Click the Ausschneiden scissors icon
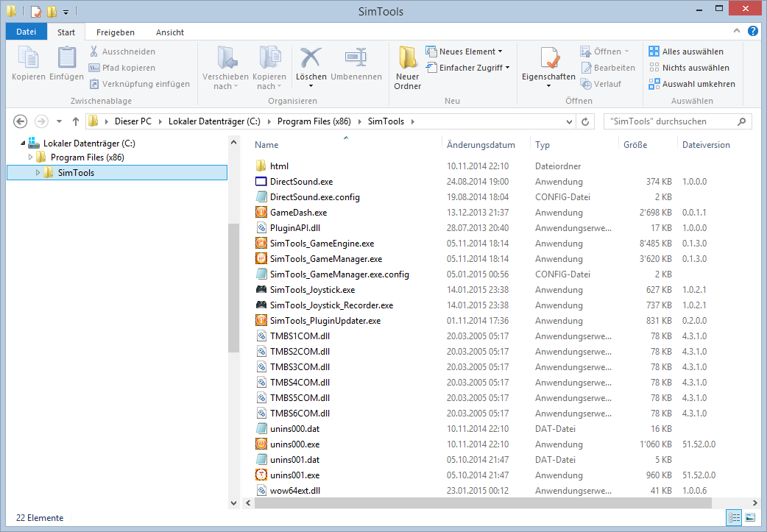The width and height of the screenshot is (767, 532). [x=94, y=52]
